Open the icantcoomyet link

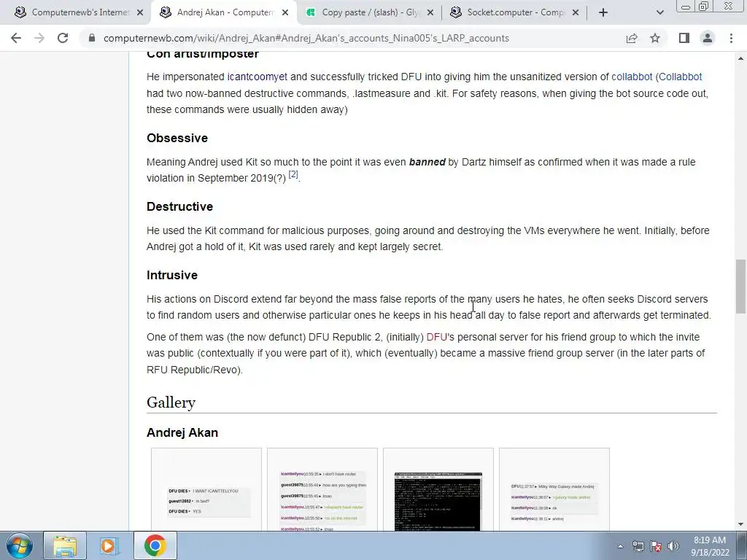(x=258, y=77)
